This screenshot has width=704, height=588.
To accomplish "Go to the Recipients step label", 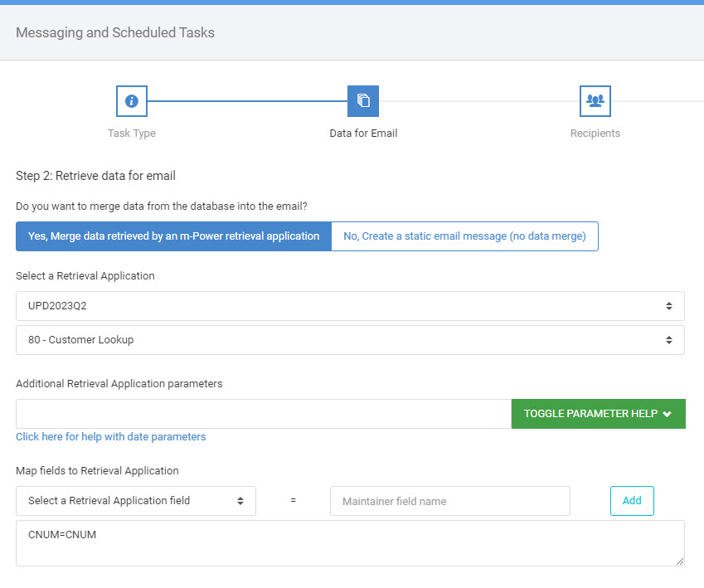I will pyautogui.click(x=595, y=133).
